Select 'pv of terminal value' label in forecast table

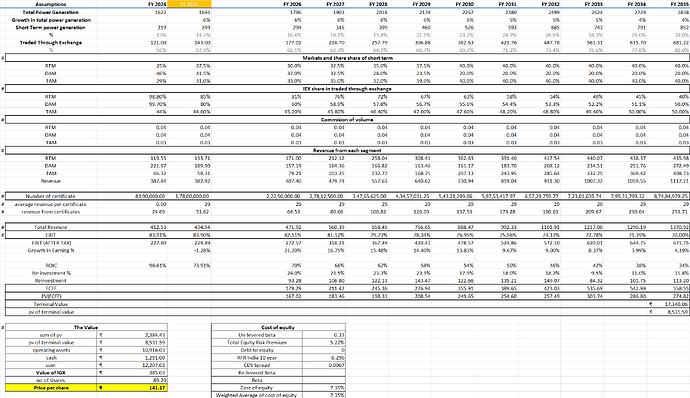[x=51, y=312]
